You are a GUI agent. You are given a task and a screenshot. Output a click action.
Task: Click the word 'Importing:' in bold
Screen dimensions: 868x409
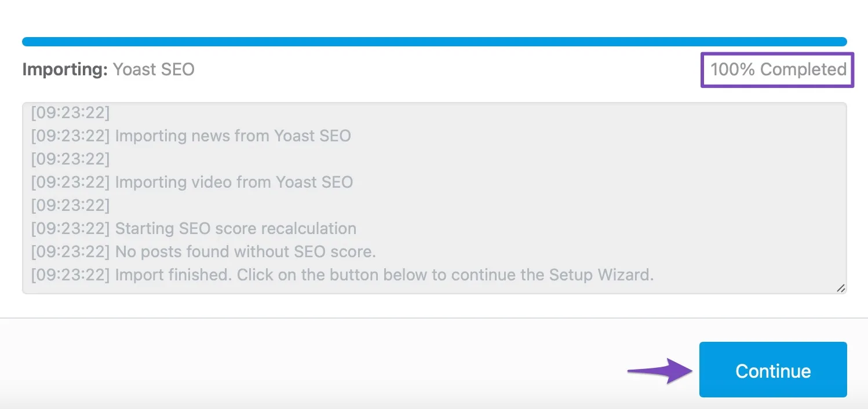pyautogui.click(x=65, y=70)
